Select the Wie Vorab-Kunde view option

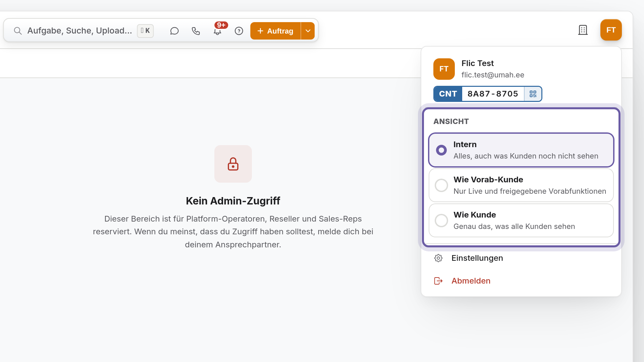coord(521,185)
